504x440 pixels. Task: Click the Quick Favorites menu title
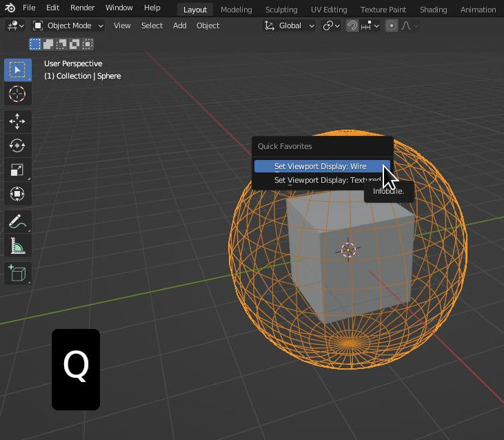click(x=285, y=146)
